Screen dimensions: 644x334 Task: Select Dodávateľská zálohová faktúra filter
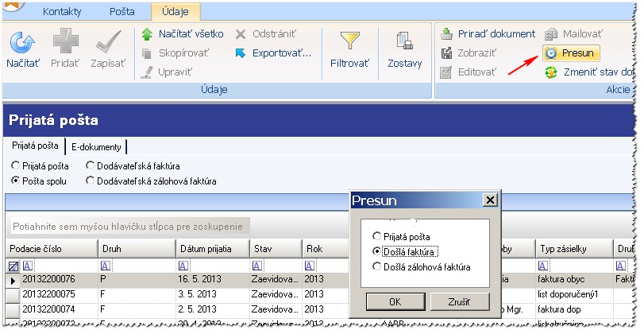[90, 181]
